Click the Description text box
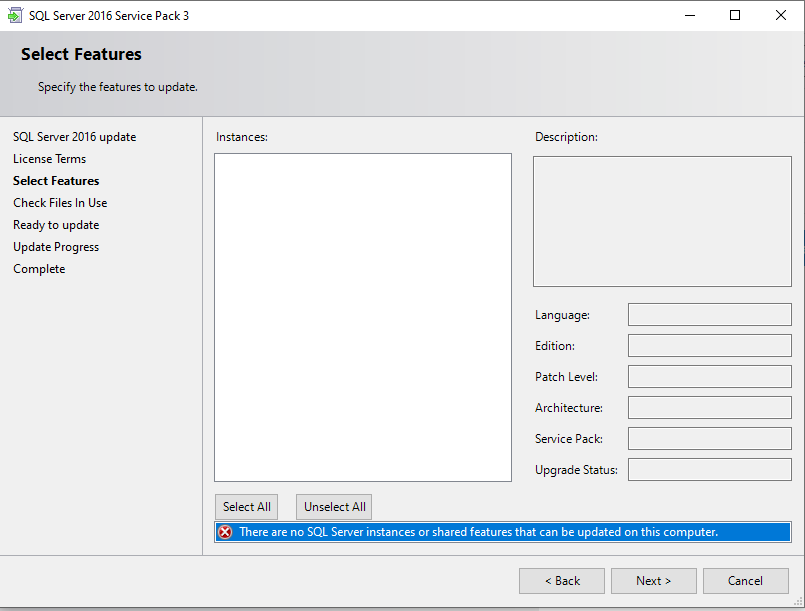Viewport: 805px width, 611px height. click(x=662, y=221)
